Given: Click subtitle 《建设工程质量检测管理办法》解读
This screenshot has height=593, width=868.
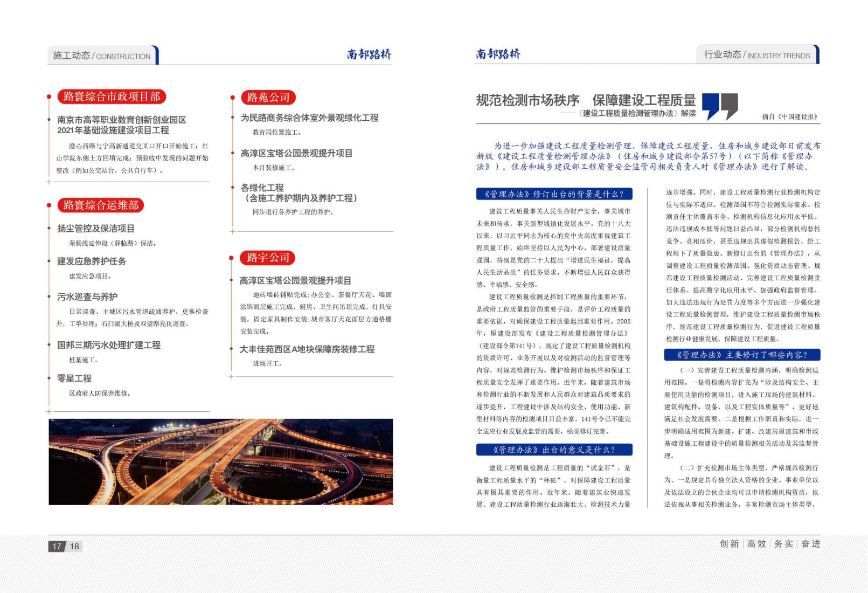Looking at the screenshot, I should click(637, 113).
